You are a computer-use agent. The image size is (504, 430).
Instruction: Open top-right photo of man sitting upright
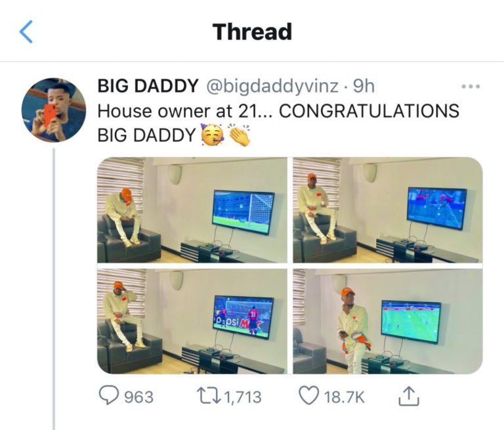pyautogui.click(x=388, y=210)
